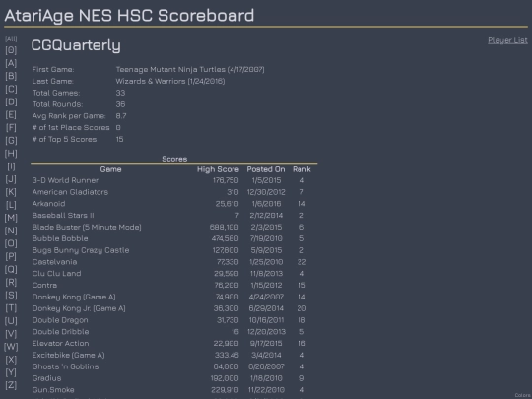Open the Arkanoid game entry
Image resolution: width=532 pixels, height=399 pixels.
pyautogui.click(x=48, y=204)
